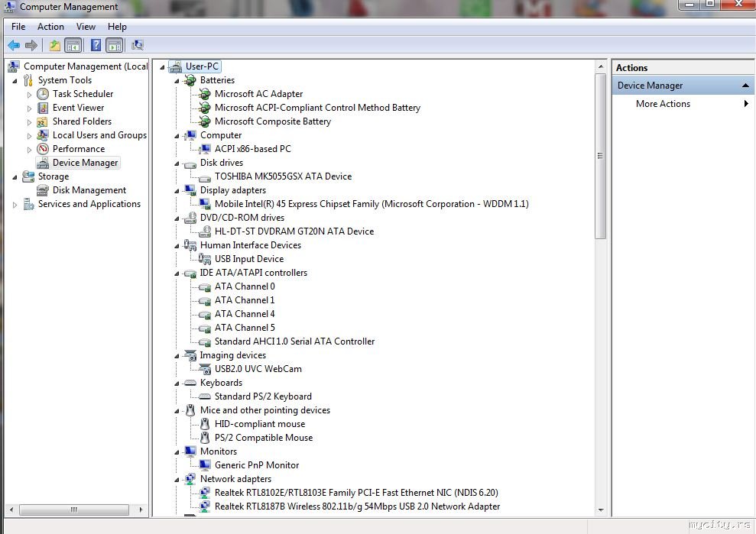Select Human Interface Devices category
Image resolution: width=756 pixels, height=534 pixels.
coord(251,245)
